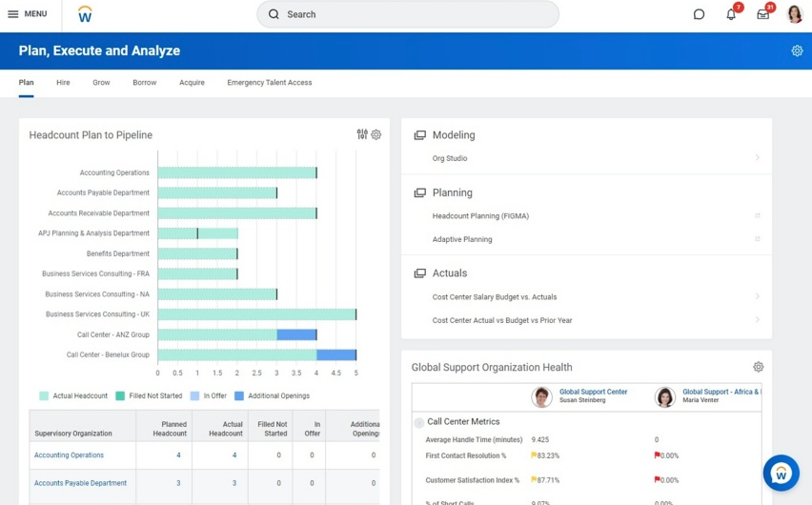Screen dimensions: 812x505
Task: Expand Org Studio row chevron
Action: (x=757, y=157)
